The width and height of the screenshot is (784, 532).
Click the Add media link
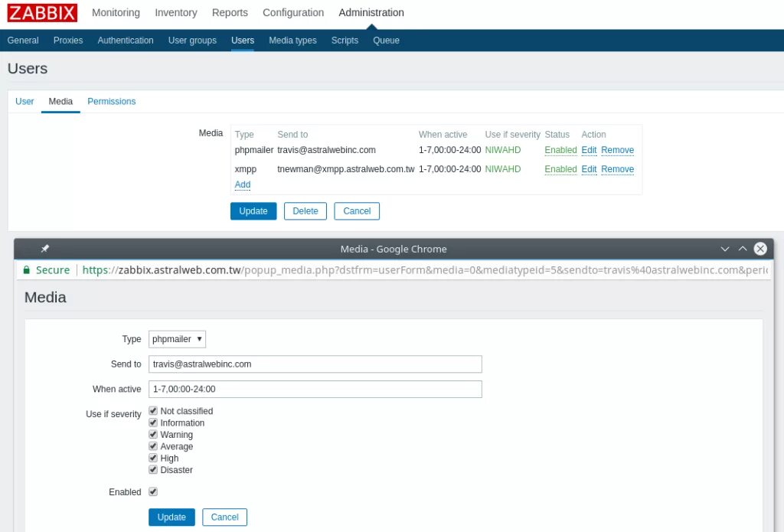click(x=243, y=184)
